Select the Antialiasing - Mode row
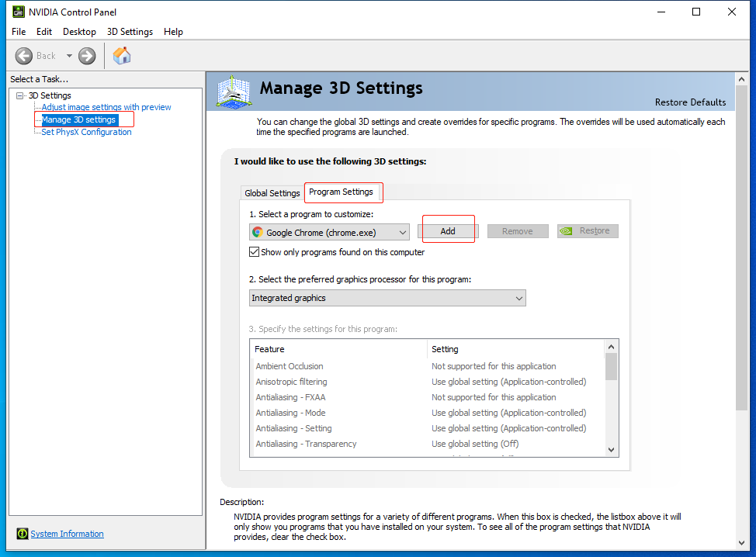Screen dimensions: 756x557 pyautogui.click(x=427, y=413)
